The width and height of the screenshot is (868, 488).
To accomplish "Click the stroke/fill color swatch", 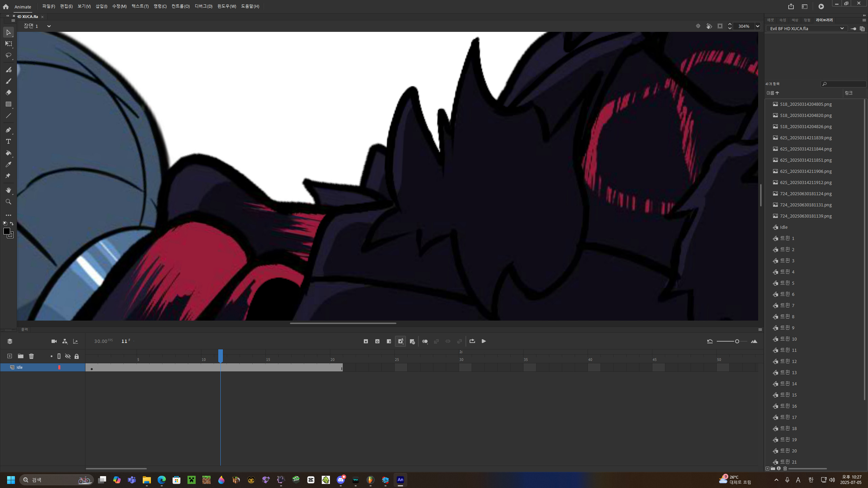I will (7, 231).
